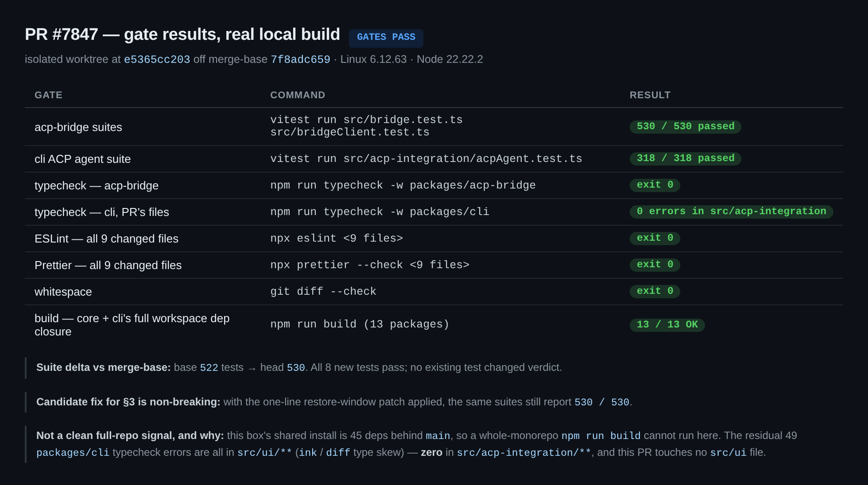Click the 'ink' code token
The height and width of the screenshot is (485, 868).
308,453
